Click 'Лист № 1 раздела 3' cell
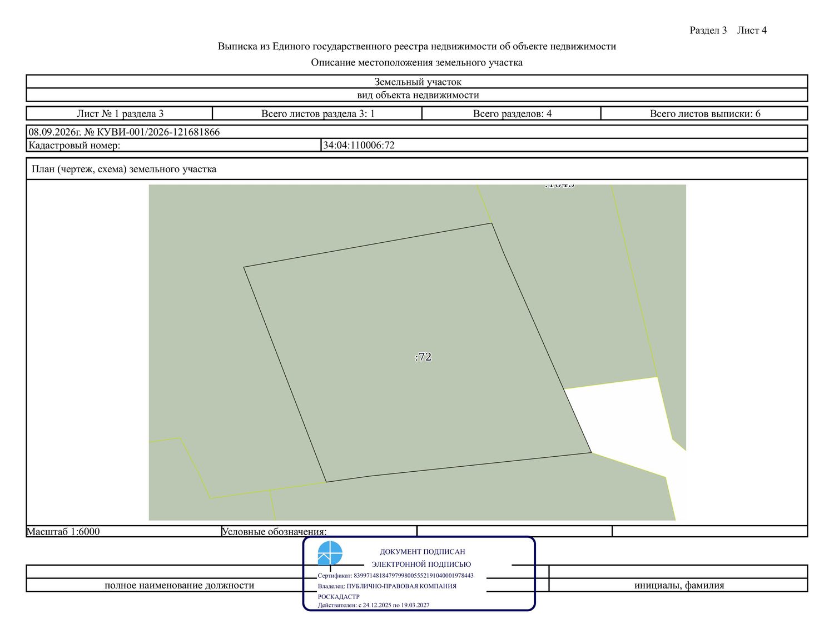834x644 pixels. coord(120,113)
